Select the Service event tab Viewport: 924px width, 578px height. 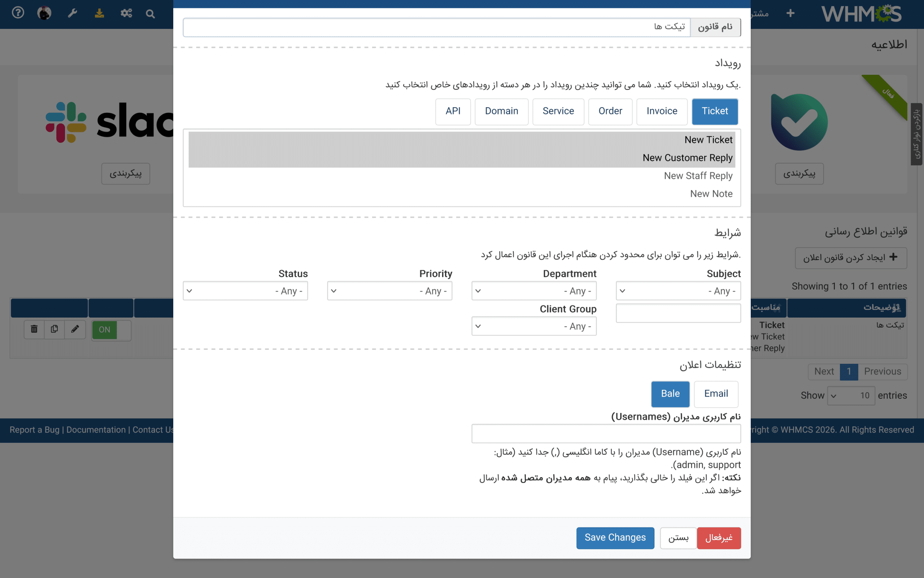click(558, 111)
